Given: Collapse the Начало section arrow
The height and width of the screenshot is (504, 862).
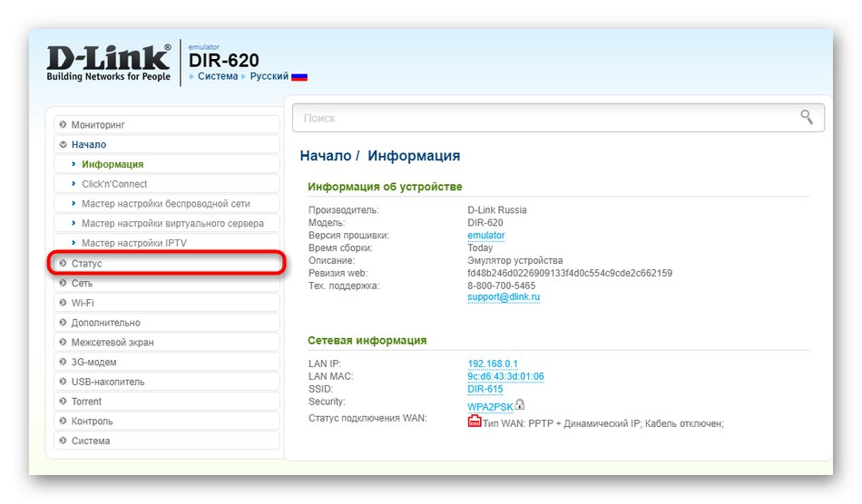Looking at the screenshot, I should pyautogui.click(x=63, y=144).
